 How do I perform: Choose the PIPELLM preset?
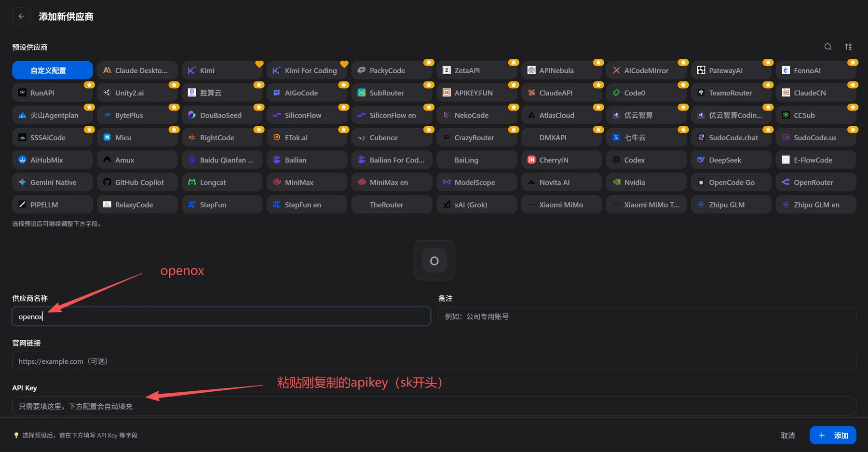[53, 205]
